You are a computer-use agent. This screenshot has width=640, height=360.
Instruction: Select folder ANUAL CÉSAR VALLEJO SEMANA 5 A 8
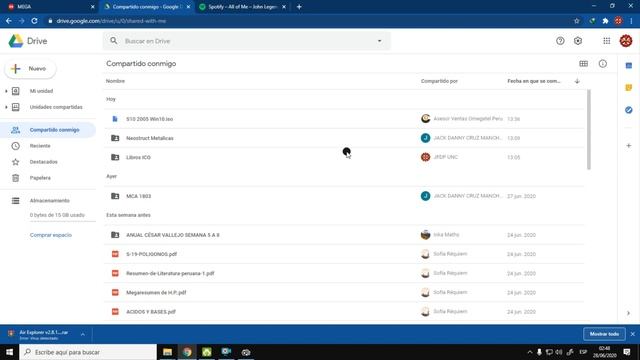(x=345, y=235)
